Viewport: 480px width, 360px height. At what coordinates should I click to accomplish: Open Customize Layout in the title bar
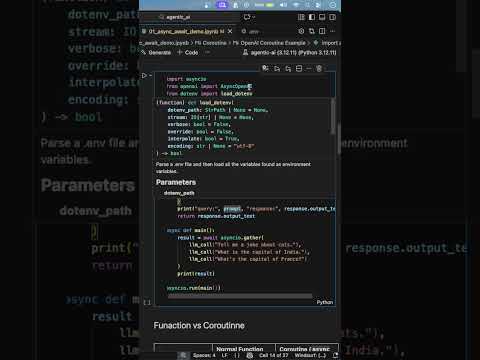click(x=301, y=17)
